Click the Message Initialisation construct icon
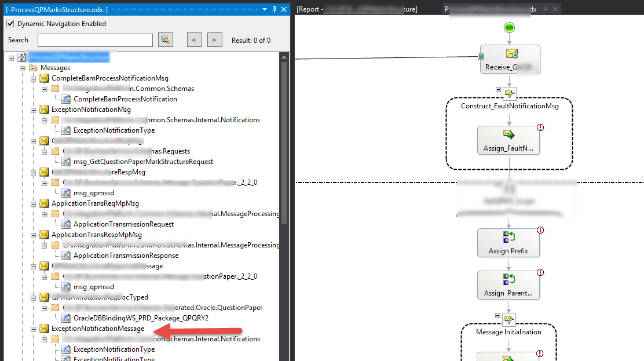The image size is (644, 361). click(x=510, y=319)
